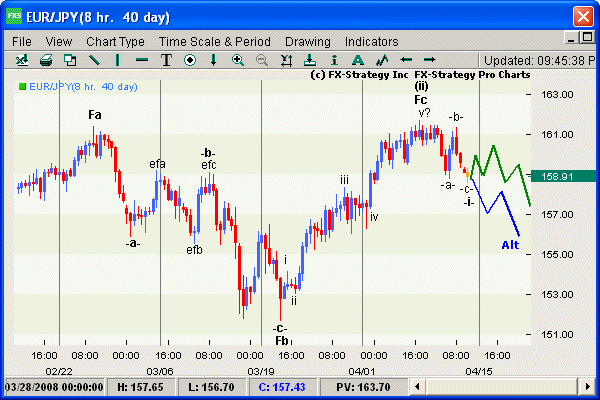Viewport: 600px width, 400px height.
Task: Click the Excel export toolbar icon
Action: pyautogui.click(x=22, y=60)
